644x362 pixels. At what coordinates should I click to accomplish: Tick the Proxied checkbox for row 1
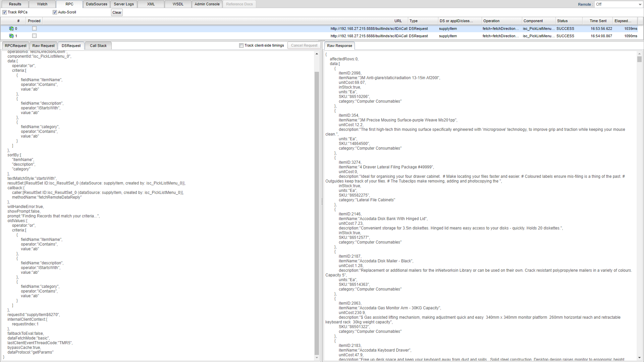pos(34,36)
